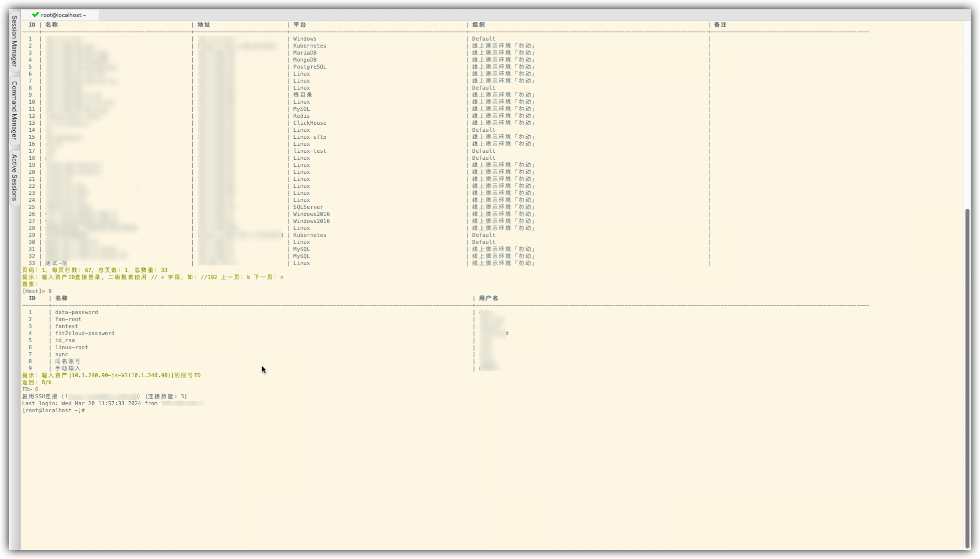Click the 同名账号 account row
The height and width of the screenshot is (559, 980).
68,361
